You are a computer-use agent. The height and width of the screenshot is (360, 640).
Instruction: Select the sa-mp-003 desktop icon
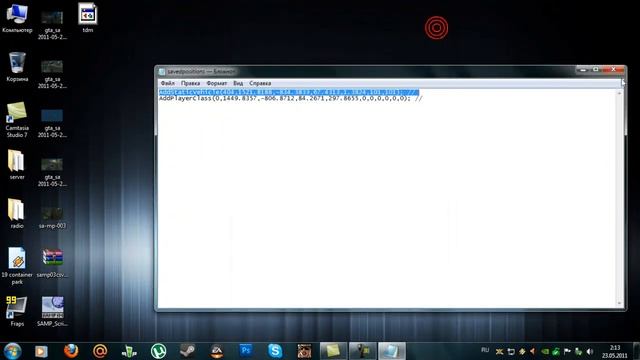click(52, 216)
